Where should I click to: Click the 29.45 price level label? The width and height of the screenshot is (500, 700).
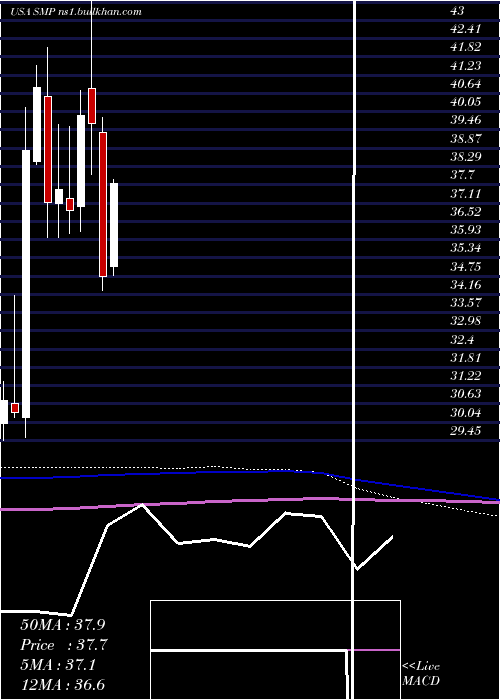tap(466, 431)
